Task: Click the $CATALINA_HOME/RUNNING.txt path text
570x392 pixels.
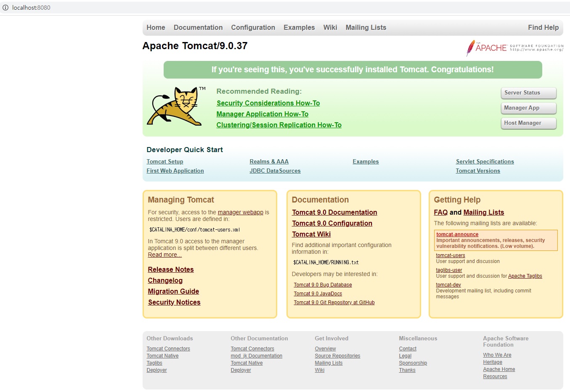Action: 326,262
